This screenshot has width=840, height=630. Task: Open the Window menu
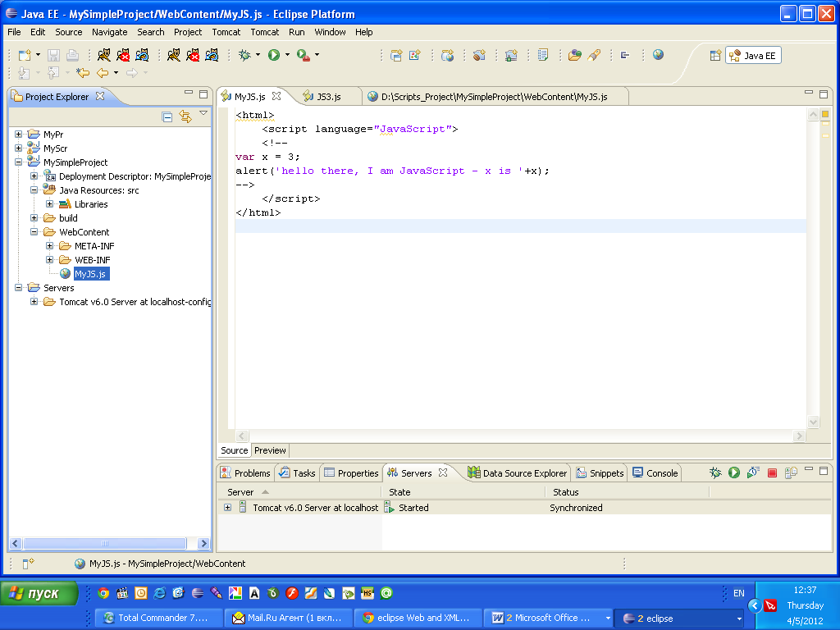coord(330,32)
